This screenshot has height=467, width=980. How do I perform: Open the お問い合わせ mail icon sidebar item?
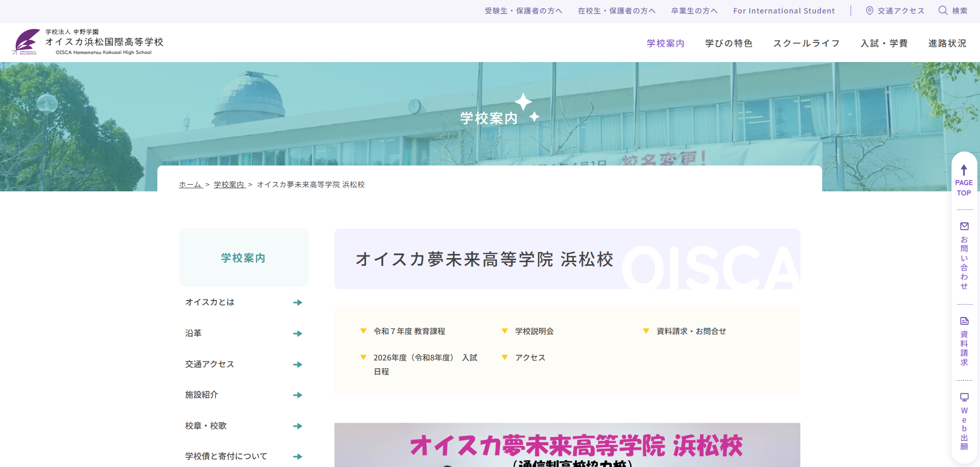(x=964, y=226)
